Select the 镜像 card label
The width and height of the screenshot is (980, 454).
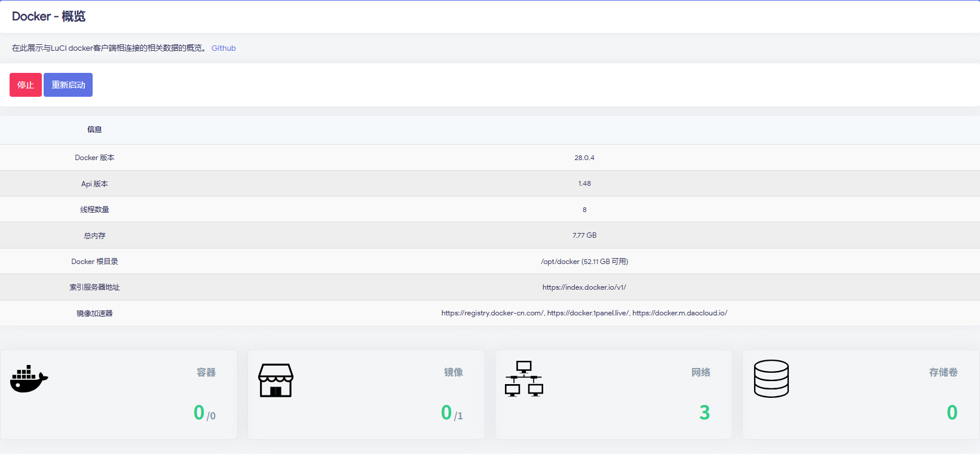pyautogui.click(x=453, y=372)
